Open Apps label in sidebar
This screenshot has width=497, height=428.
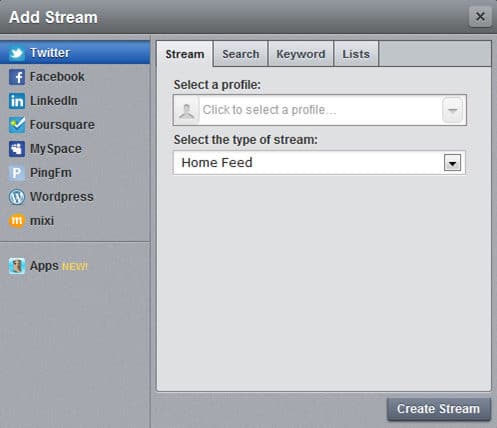tap(44, 266)
